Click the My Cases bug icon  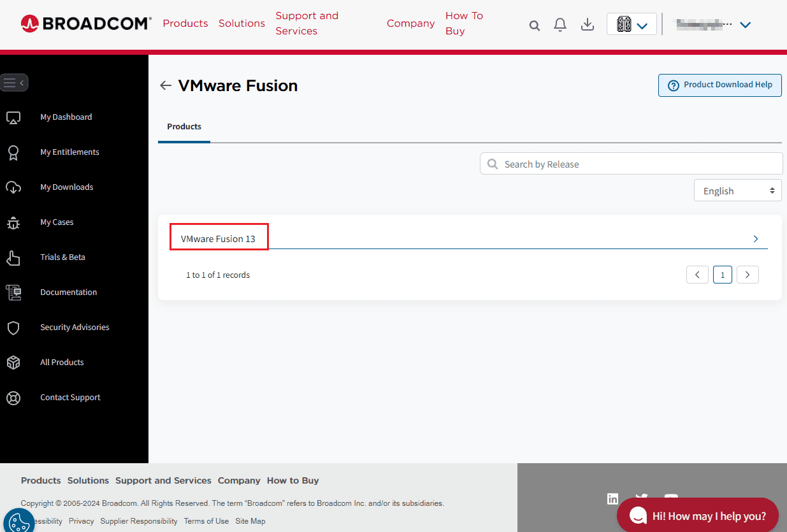pyautogui.click(x=13, y=222)
